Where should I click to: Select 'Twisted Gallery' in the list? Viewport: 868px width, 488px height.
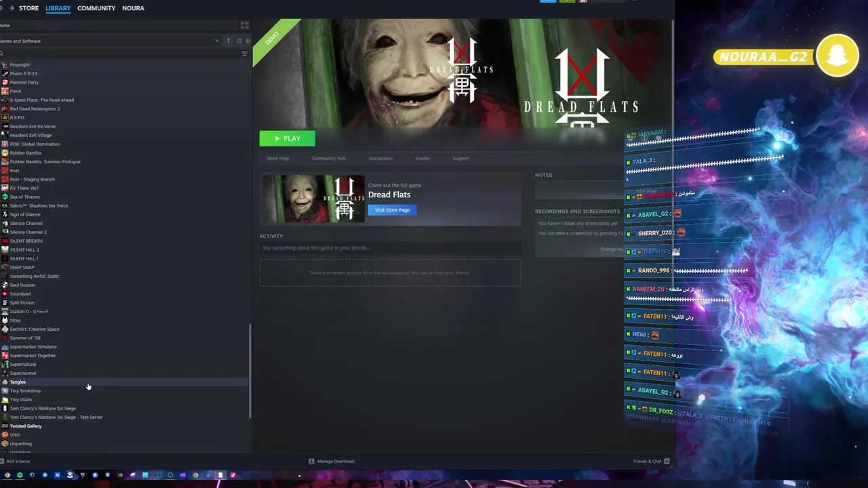[x=26, y=426]
